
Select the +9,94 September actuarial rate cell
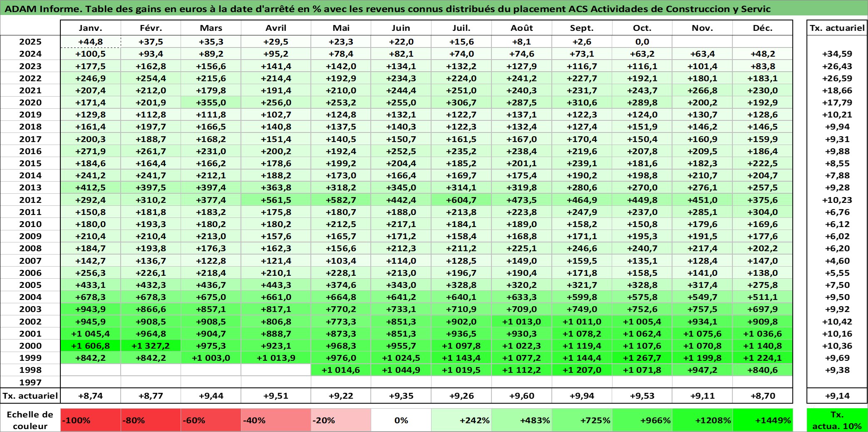pyautogui.click(x=582, y=396)
